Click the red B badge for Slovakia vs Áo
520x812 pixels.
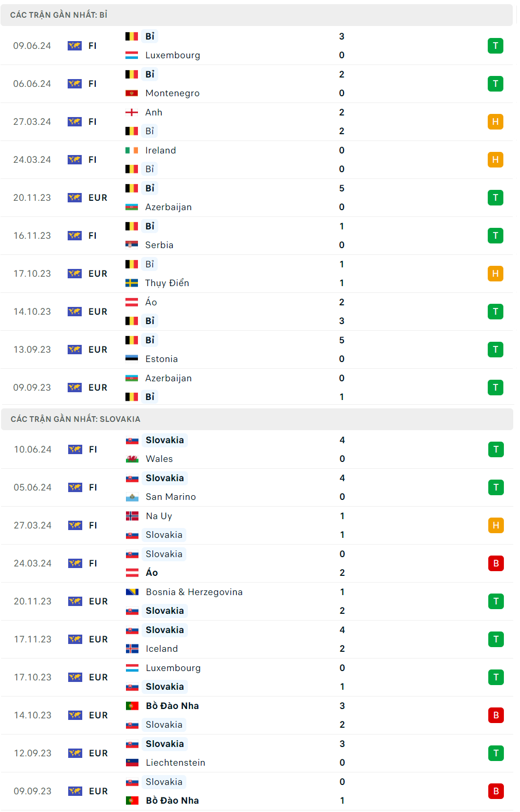click(x=496, y=563)
